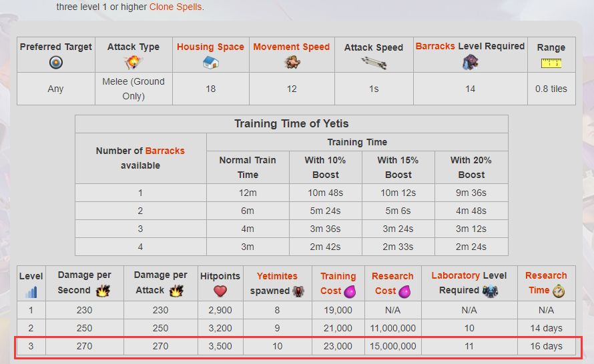
Task: Click the Barracks Level Required building icon
Action: (x=470, y=62)
